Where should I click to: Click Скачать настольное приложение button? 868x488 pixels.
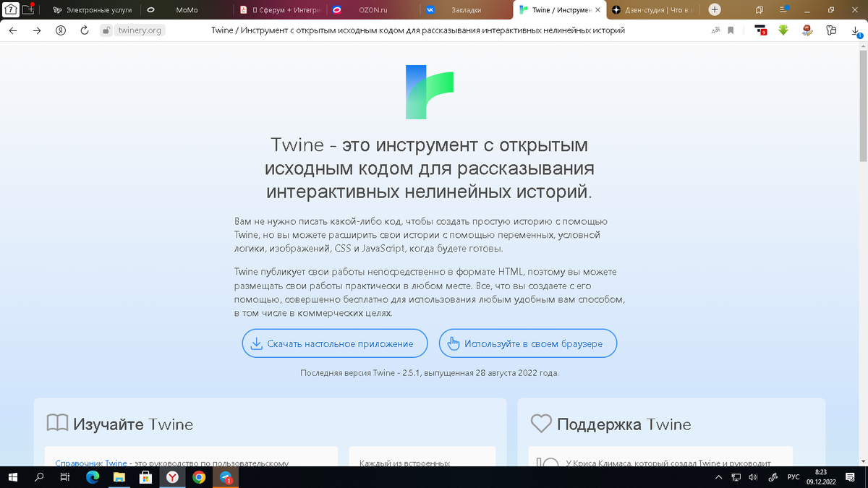(x=335, y=343)
